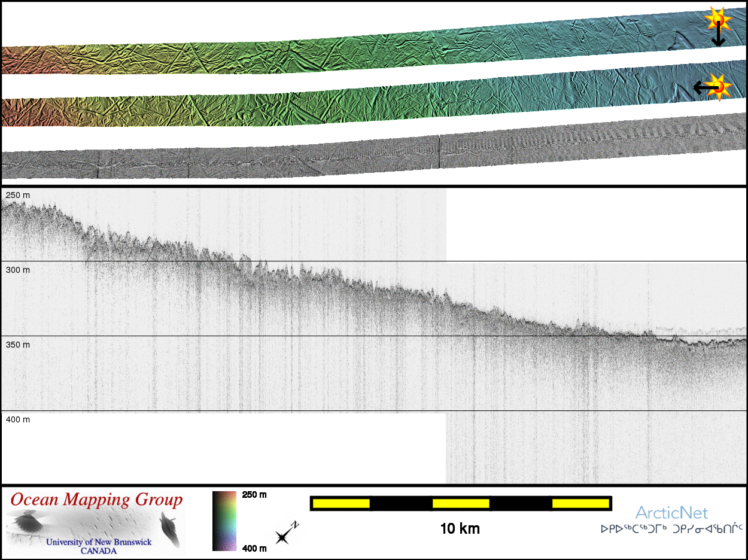Click the 250 m color legend label
748x560 pixels.
[254, 495]
